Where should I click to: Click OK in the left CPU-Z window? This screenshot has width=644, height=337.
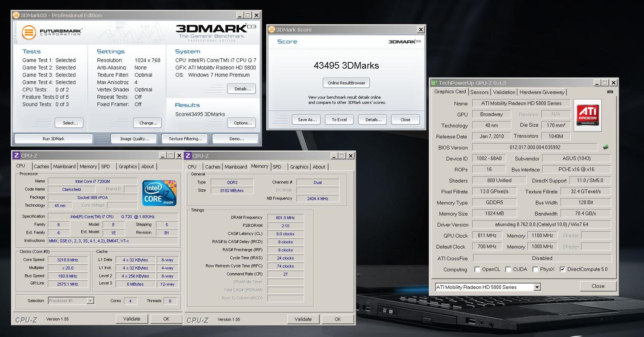coord(166,319)
